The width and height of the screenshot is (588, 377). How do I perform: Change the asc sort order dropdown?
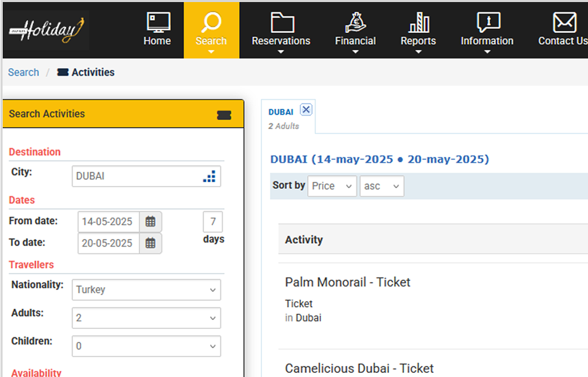click(x=382, y=186)
